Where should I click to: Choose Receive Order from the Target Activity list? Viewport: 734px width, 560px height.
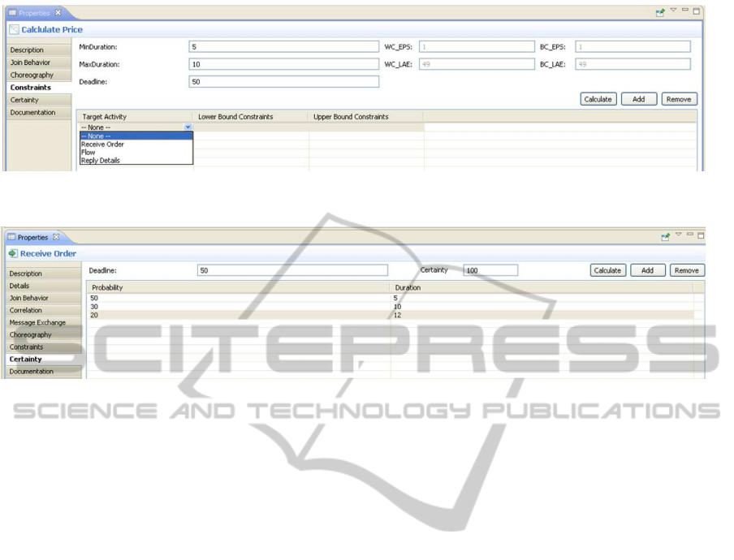point(103,144)
